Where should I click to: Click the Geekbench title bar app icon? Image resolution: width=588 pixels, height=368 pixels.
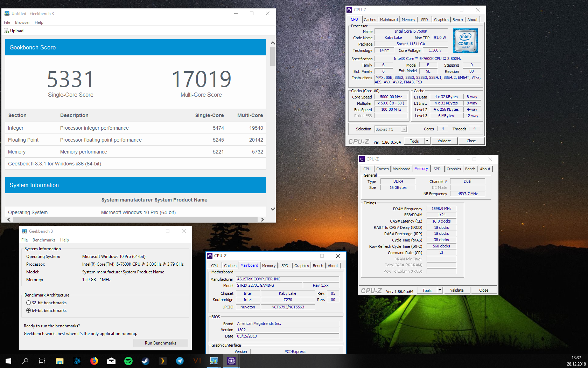(x=7, y=14)
